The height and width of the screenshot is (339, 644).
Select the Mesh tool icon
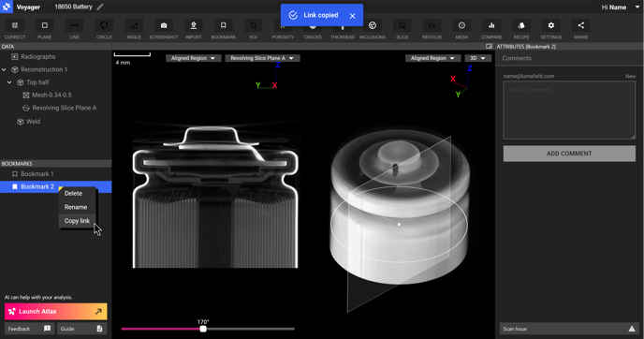[461, 25]
